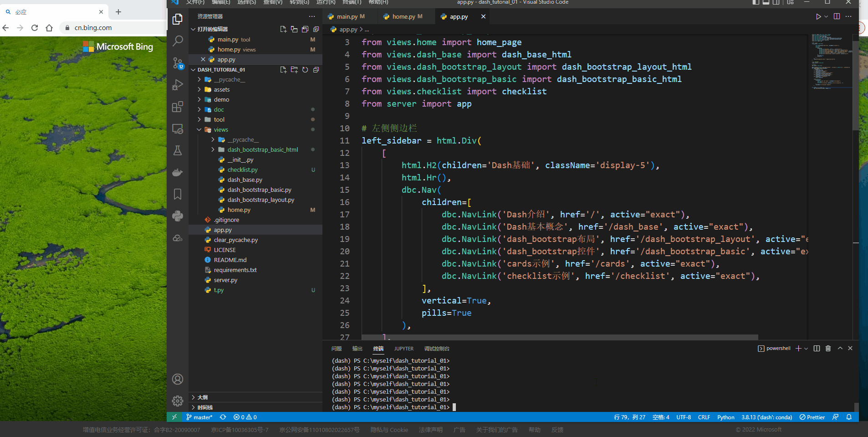
Task: Kill terminal with trash icon
Action: pos(828,349)
